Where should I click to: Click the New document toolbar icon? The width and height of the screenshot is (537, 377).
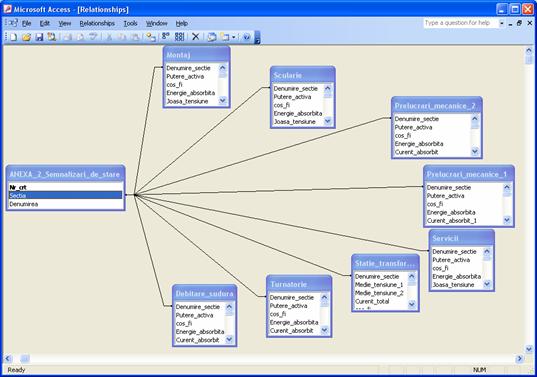14,37
